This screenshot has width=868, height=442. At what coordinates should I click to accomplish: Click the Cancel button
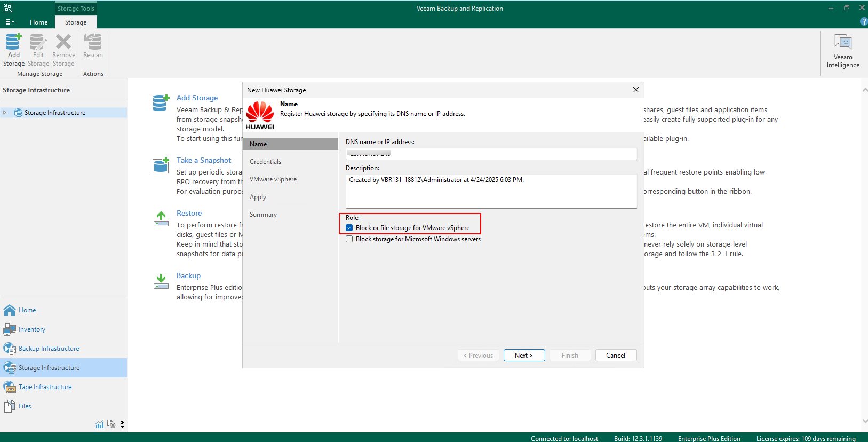[616, 356]
